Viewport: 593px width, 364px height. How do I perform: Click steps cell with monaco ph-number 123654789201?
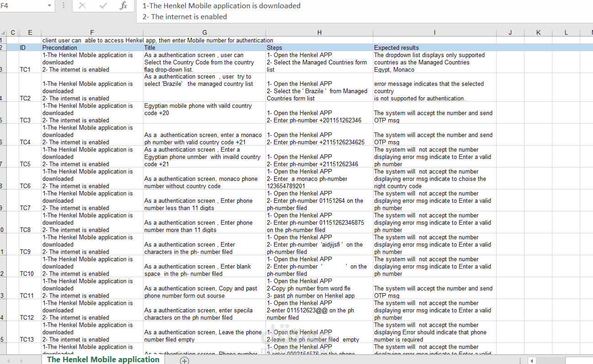(319, 179)
